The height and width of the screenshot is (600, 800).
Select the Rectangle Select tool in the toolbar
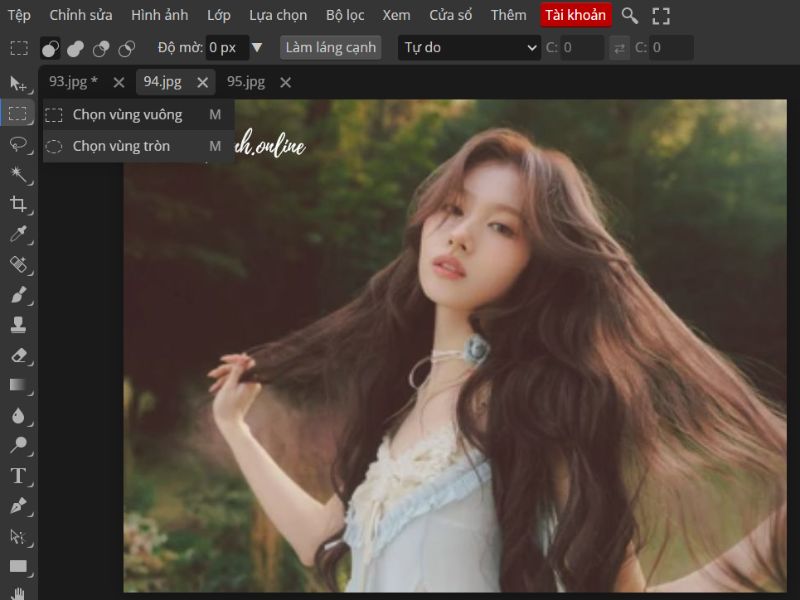(x=18, y=113)
